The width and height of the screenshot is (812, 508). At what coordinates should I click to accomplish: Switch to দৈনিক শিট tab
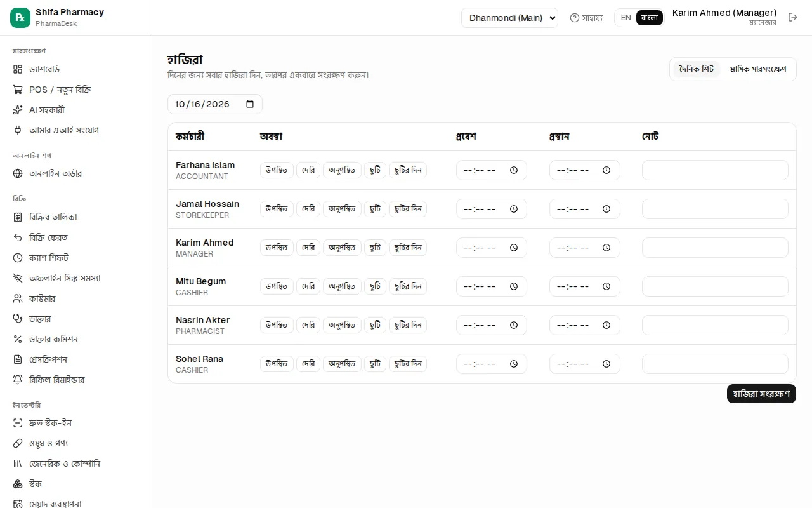697,69
